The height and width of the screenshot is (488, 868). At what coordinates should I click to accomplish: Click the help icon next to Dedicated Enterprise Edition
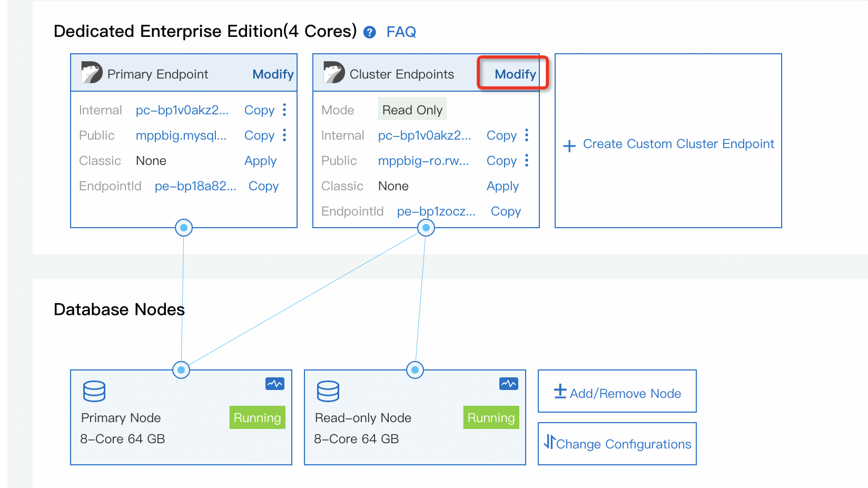[x=369, y=32]
